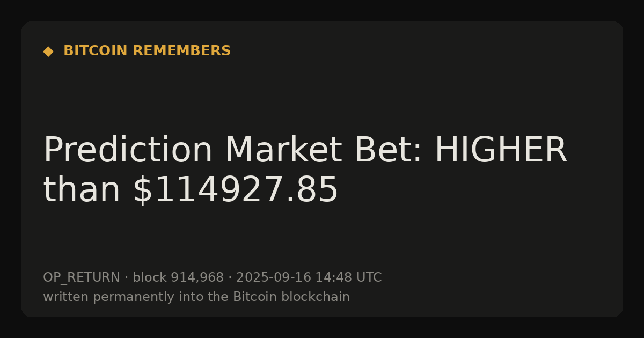644x338 pixels.
Task: Click the dot separator after OP_RETURN
Action: pos(127,278)
